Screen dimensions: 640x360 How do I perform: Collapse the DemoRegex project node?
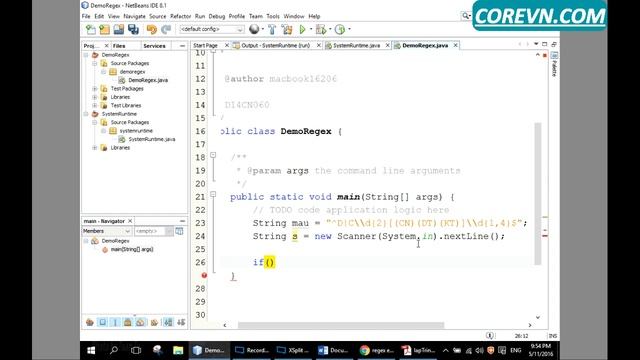(x=86, y=55)
